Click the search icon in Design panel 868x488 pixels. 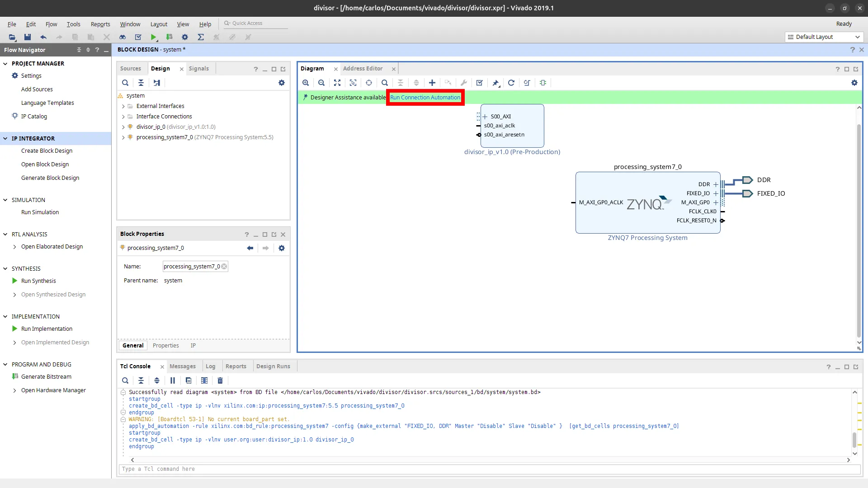pyautogui.click(x=125, y=83)
